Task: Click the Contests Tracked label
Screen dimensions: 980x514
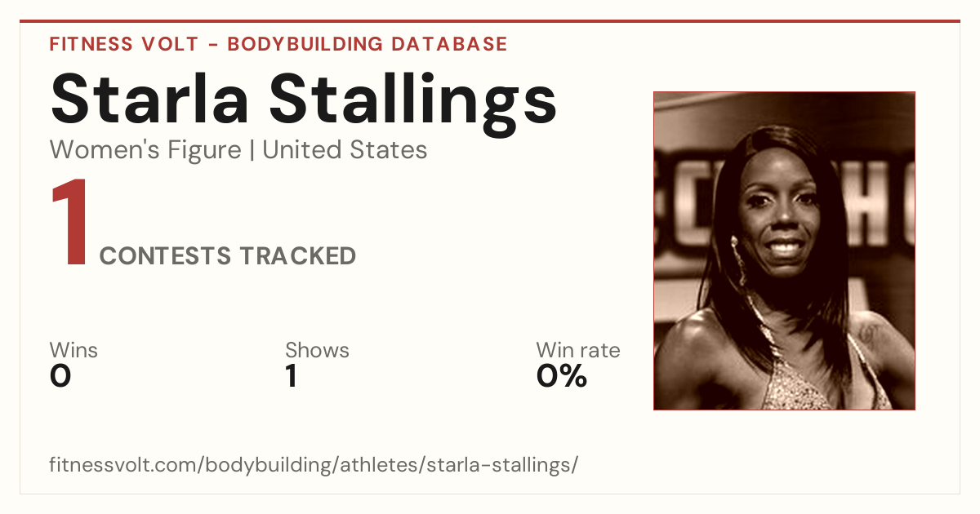Action: click(228, 256)
